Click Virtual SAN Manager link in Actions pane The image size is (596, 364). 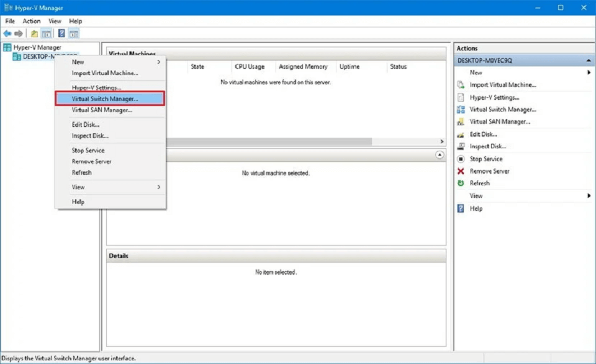(x=500, y=122)
